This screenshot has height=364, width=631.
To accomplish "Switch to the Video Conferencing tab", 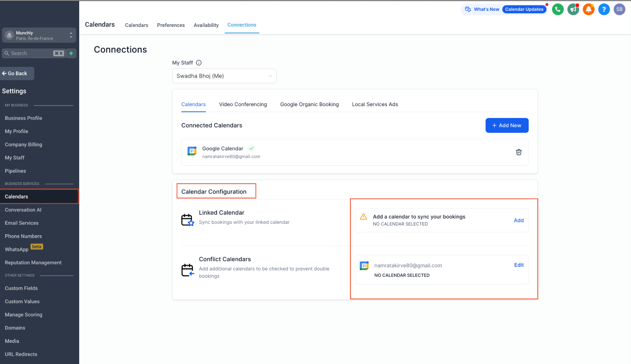I will coord(243,104).
